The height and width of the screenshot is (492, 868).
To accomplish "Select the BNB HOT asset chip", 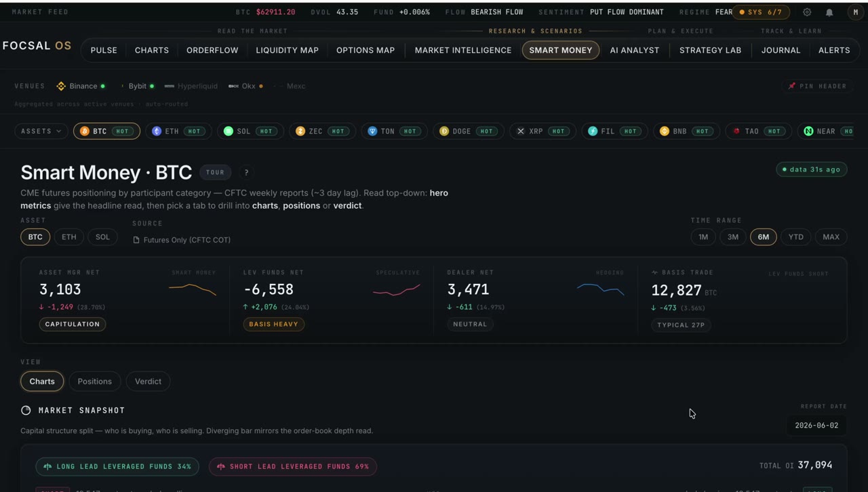I will 686,131.
